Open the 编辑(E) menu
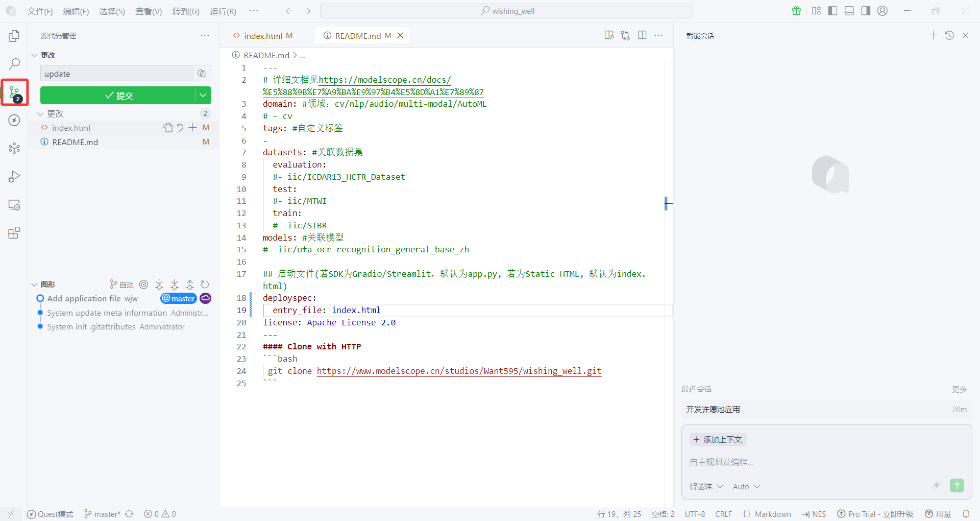980x521 pixels. (76, 11)
